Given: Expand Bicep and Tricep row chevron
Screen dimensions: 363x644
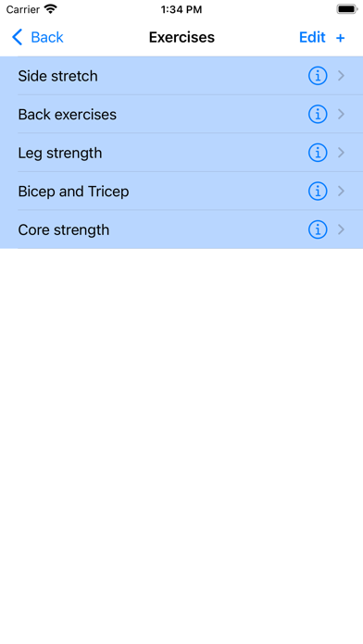Looking at the screenshot, I should (x=341, y=191).
